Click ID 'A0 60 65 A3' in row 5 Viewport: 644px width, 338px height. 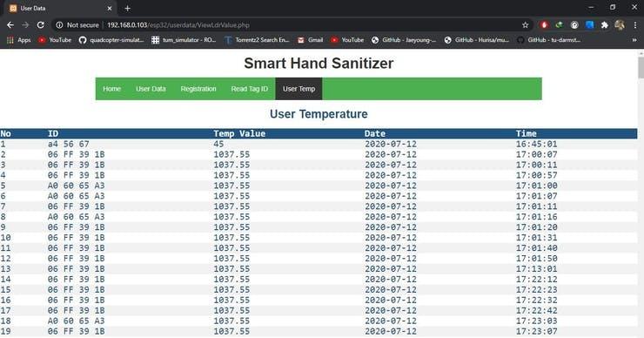pos(76,186)
